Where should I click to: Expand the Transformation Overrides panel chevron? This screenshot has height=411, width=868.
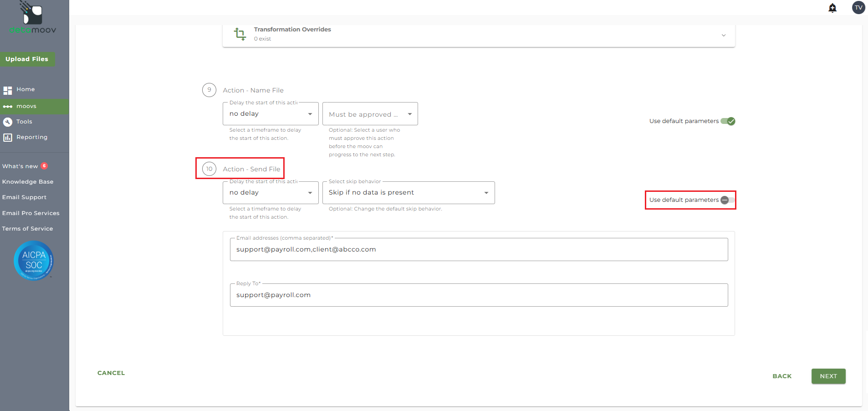point(723,36)
